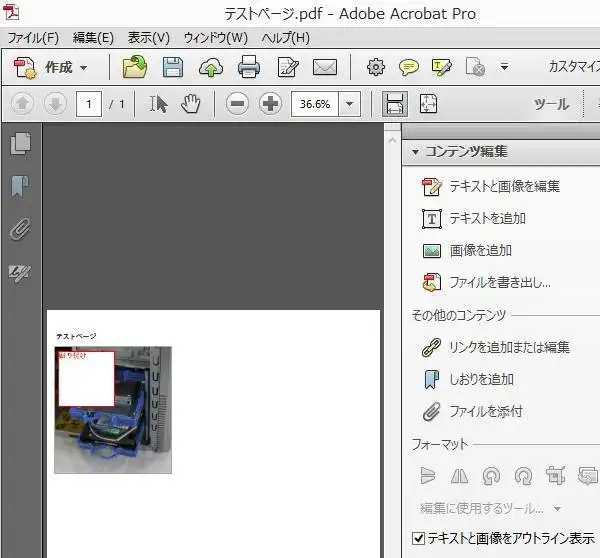Open the file using the folder icon
600x558 pixels.
[134, 68]
